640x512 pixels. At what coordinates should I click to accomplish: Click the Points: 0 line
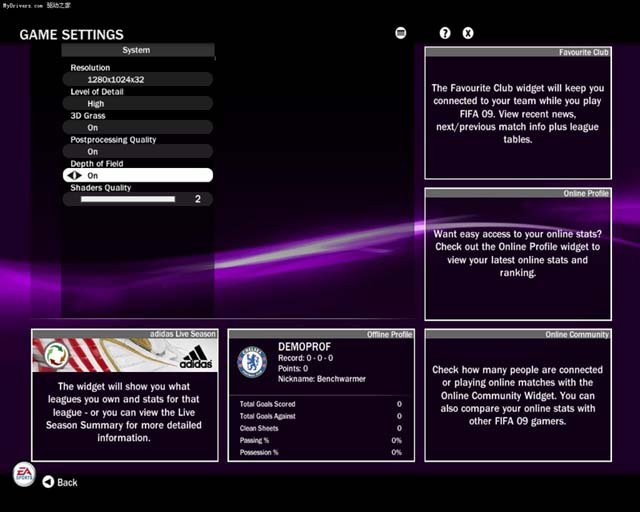pos(293,369)
